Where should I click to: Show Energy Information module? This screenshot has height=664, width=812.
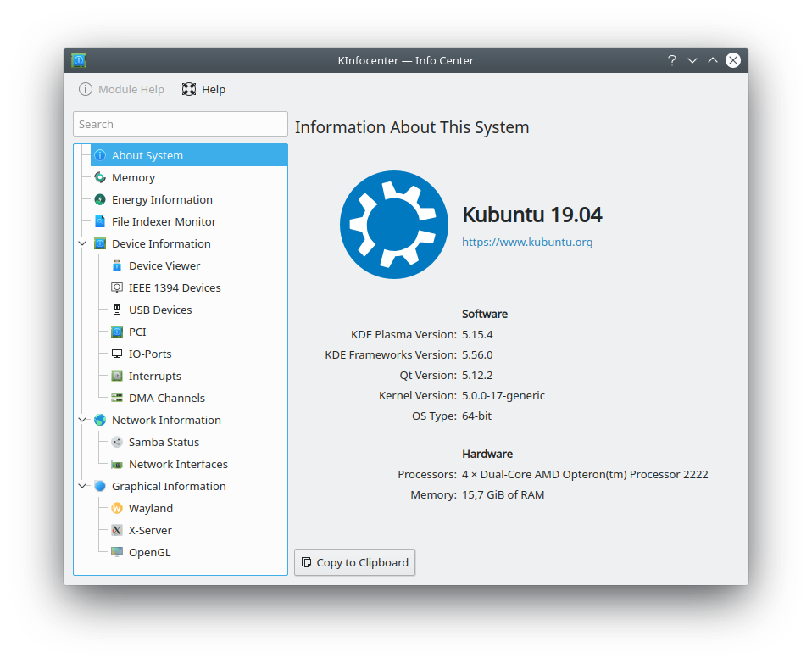click(x=189, y=200)
